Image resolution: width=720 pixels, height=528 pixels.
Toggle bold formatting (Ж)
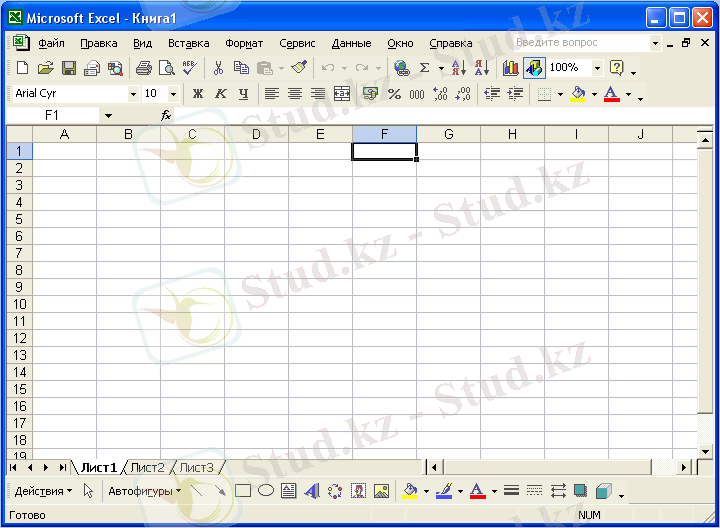197,94
